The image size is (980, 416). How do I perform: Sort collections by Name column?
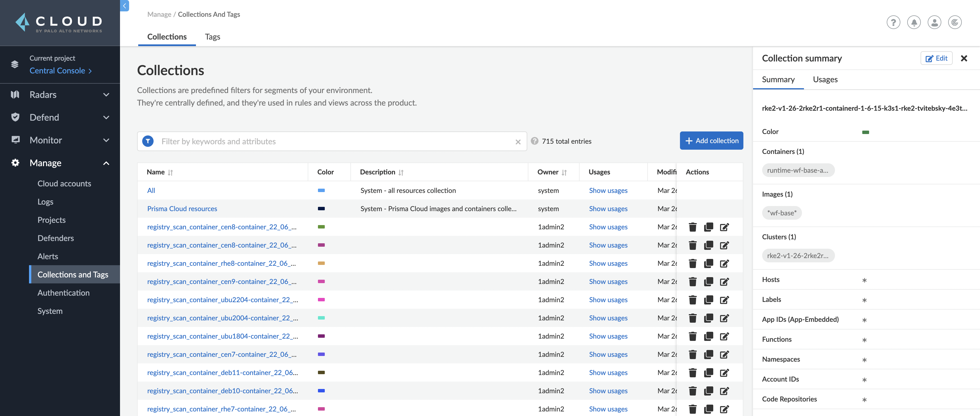click(x=170, y=172)
